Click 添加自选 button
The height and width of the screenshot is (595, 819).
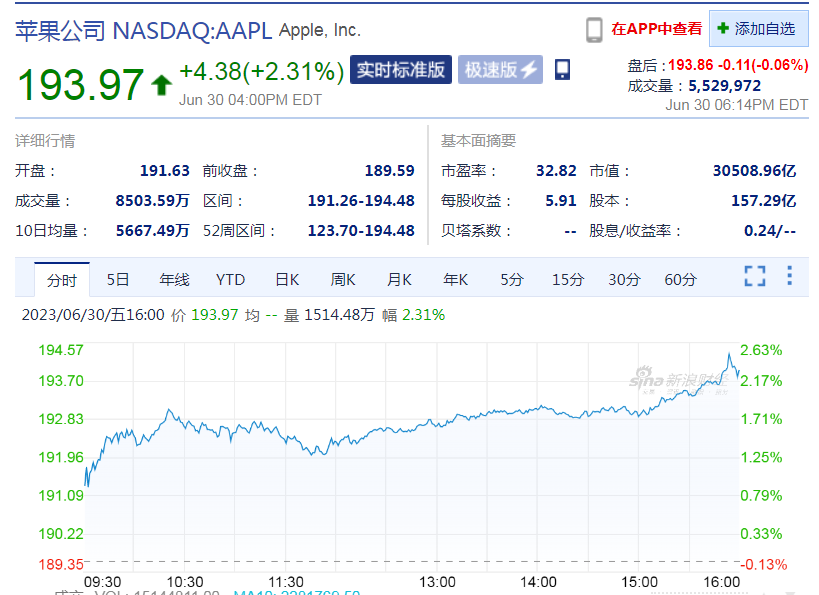pos(758,29)
